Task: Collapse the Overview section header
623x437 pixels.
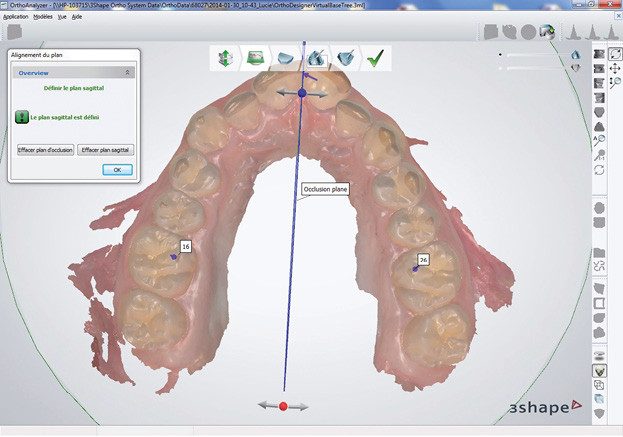Action: pyautogui.click(x=127, y=72)
